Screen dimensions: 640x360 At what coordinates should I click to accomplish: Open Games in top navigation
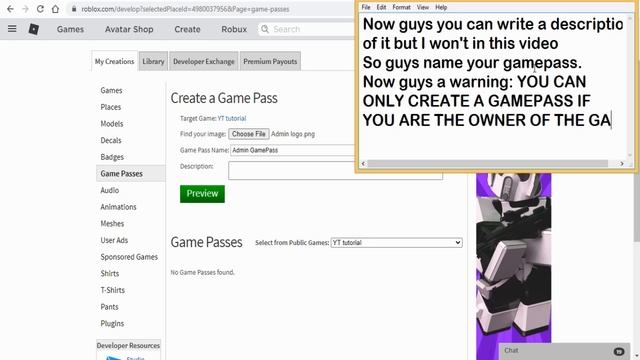pyautogui.click(x=70, y=29)
